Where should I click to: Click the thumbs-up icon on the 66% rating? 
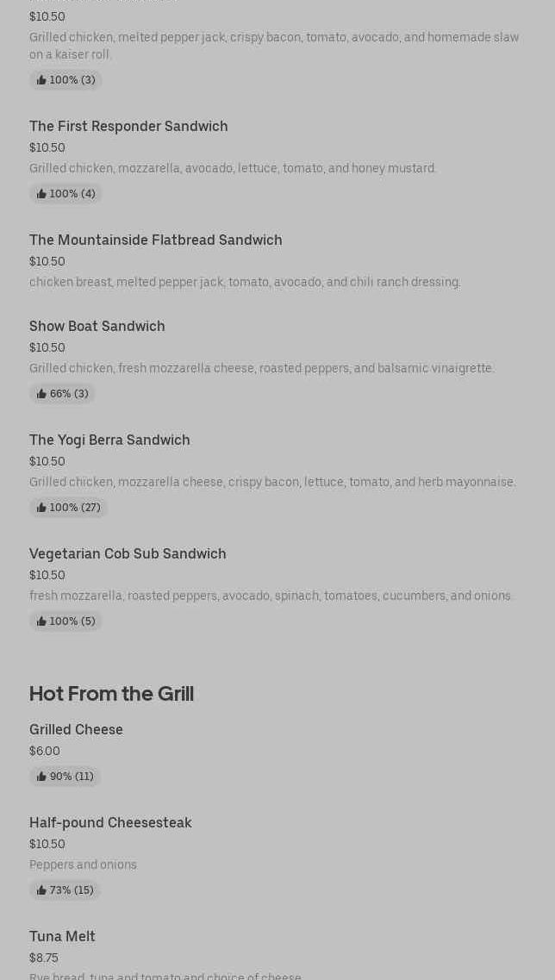(x=41, y=394)
